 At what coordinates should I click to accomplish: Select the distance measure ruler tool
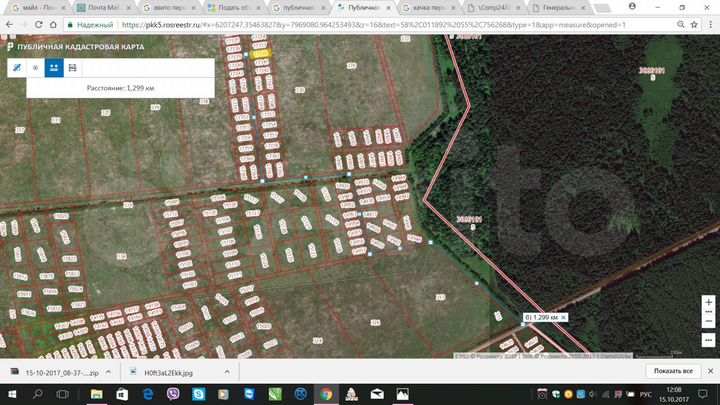click(16, 67)
